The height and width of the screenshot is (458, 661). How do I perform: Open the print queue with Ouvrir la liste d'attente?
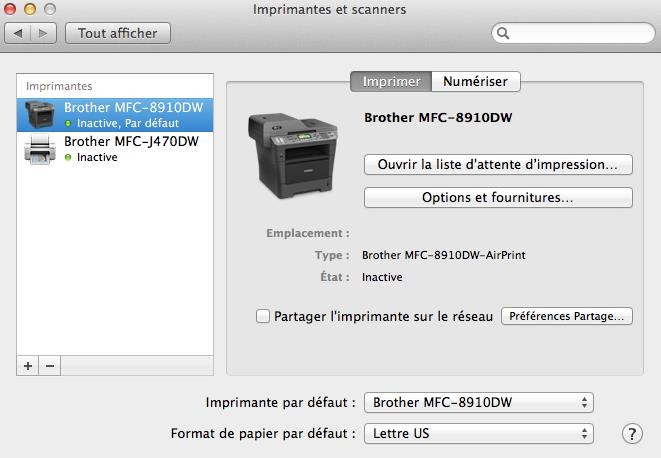pos(498,164)
